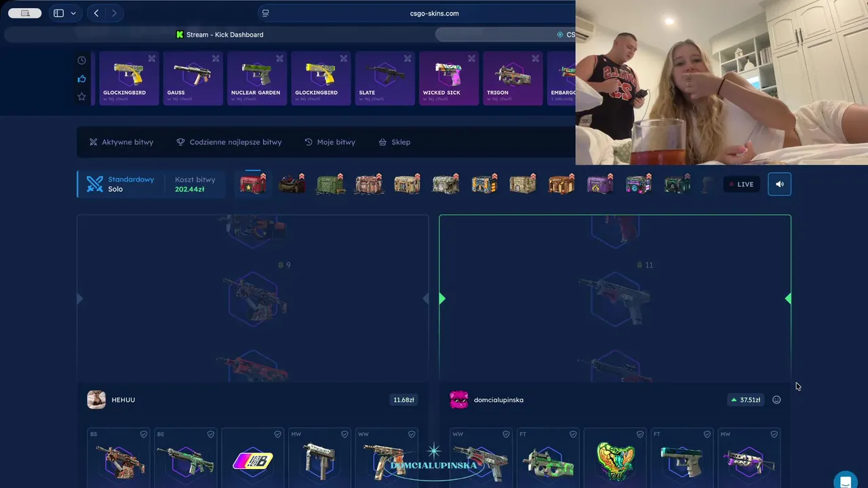868x488 pixels.
Task: Open HEHUU's sticker capsule item card
Action: pyautogui.click(x=252, y=458)
